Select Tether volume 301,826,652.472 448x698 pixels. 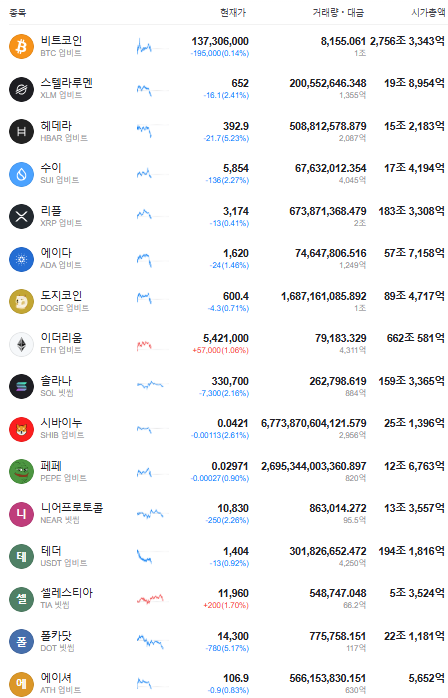tap(328, 551)
